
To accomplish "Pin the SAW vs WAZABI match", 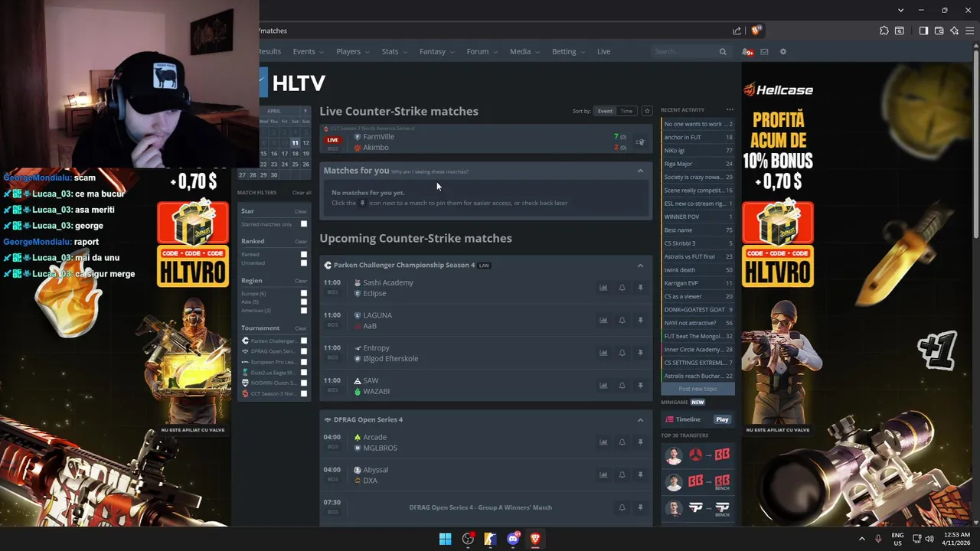I will coord(640,386).
